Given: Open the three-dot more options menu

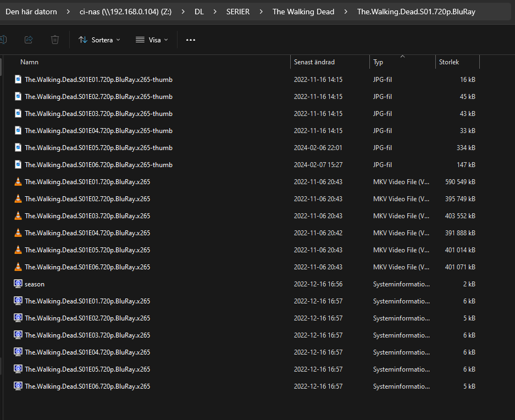Looking at the screenshot, I should (191, 40).
